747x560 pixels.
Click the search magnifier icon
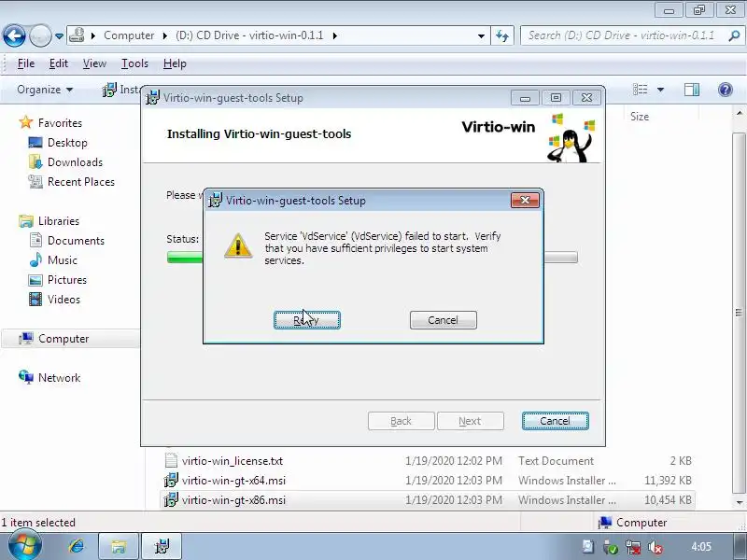pyautogui.click(x=735, y=35)
